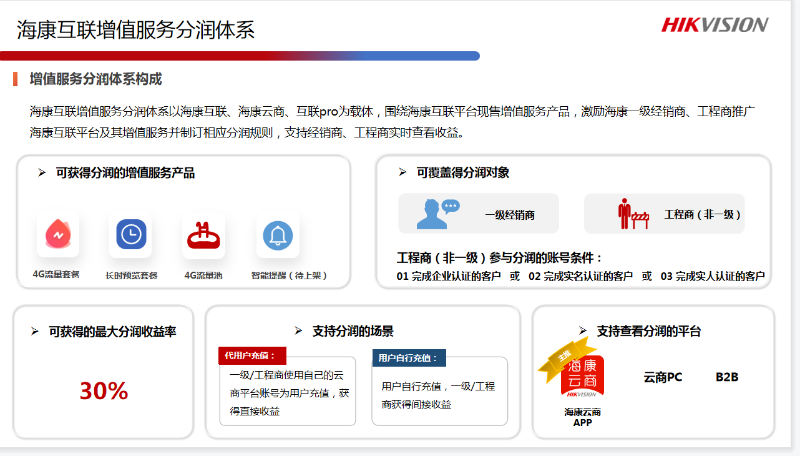Click the slide title 海康互联增值服务分润体系
The width and height of the screenshot is (800, 456).
(x=135, y=30)
